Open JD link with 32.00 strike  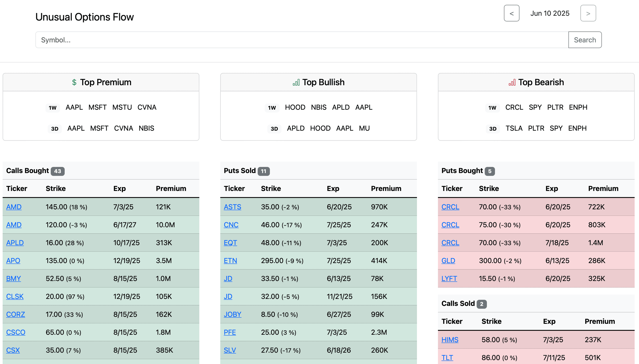pyautogui.click(x=228, y=296)
